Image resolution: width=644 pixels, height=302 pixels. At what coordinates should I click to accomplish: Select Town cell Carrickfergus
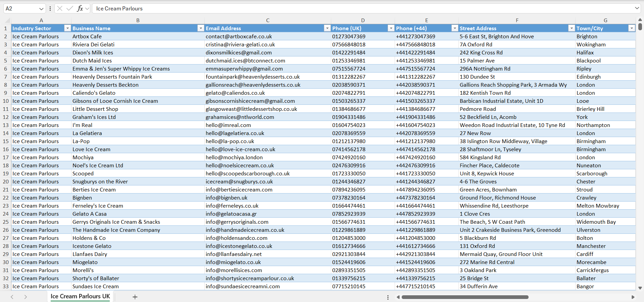605,270
